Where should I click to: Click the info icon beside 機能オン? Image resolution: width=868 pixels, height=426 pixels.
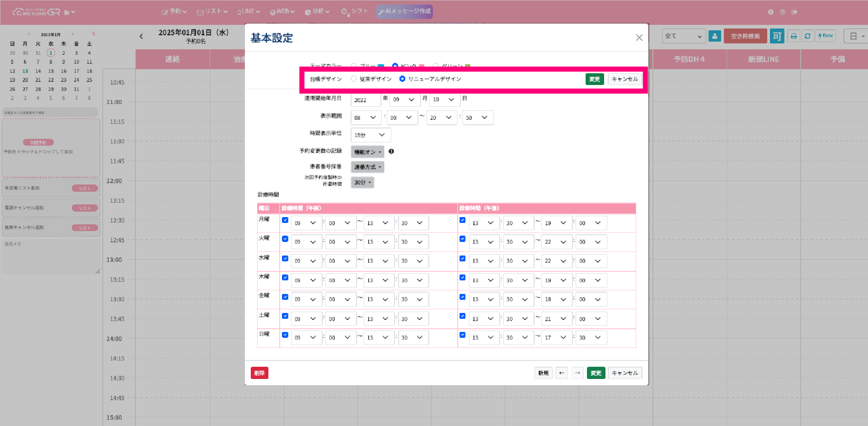click(x=391, y=151)
